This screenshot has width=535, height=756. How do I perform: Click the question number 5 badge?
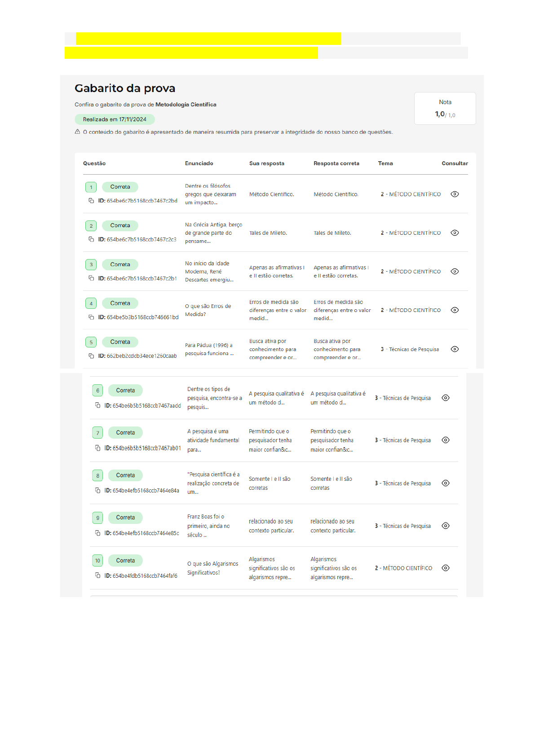pos(91,342)
